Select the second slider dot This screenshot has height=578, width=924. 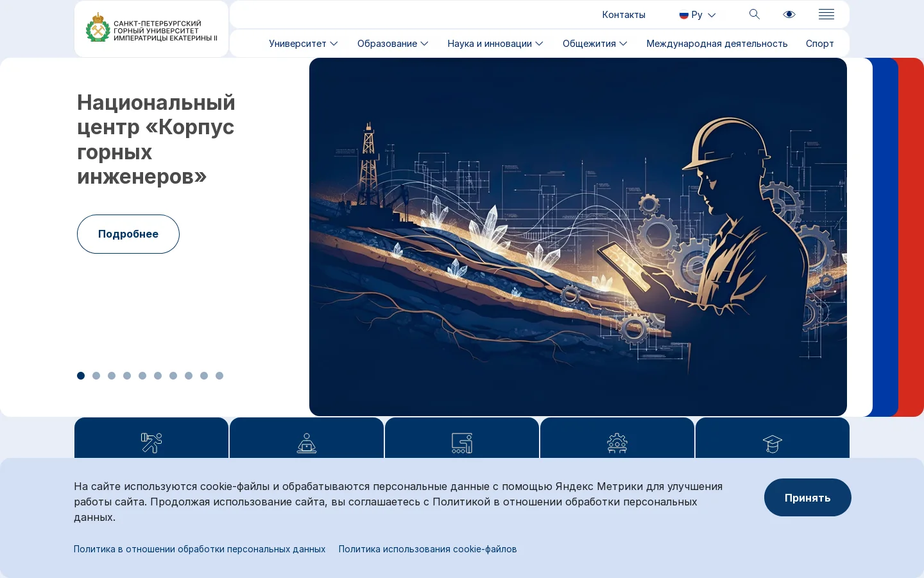96,376
